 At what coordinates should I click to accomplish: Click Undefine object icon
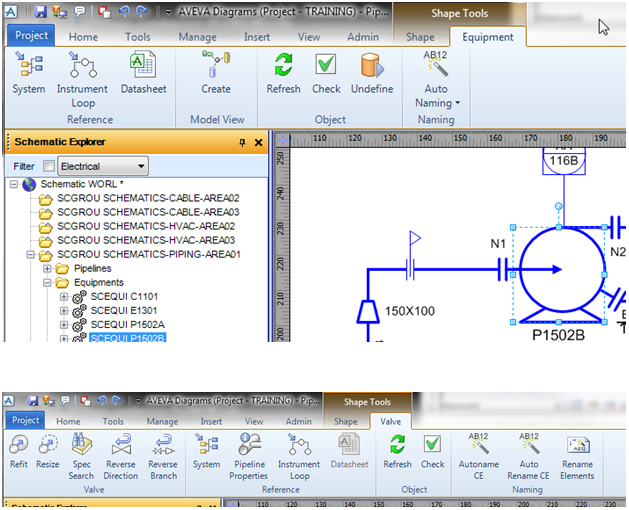tap(372, 65)
